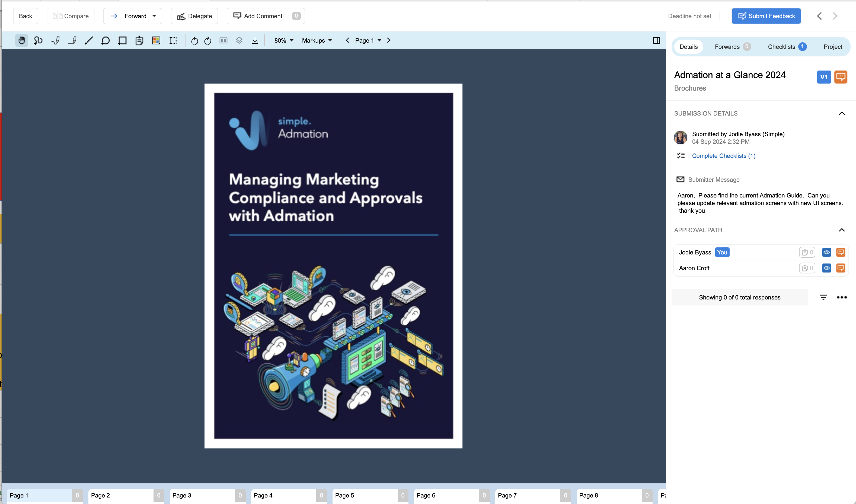
Task: Download the document
Action: pyautogui.click(x=255, y=40)
